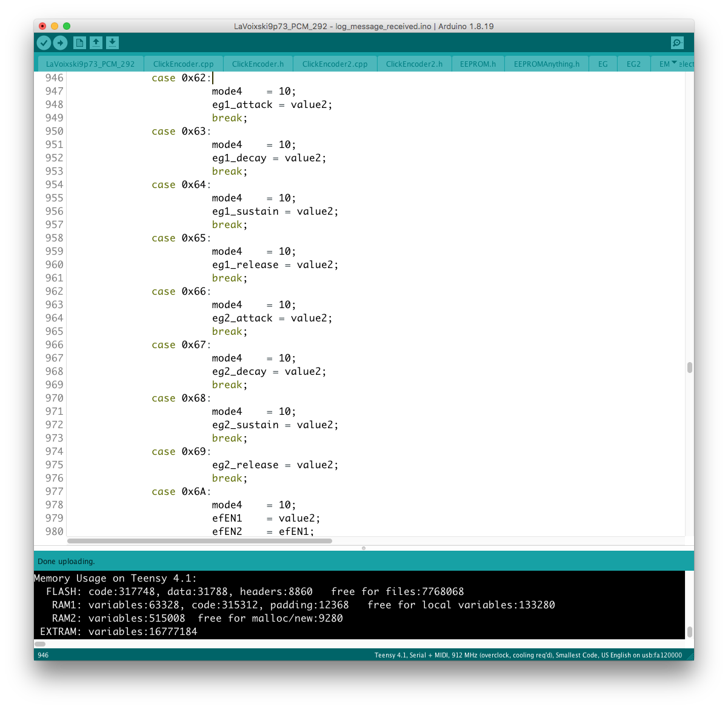Switch to the LaVoixski9p73_PCM_292 tab
This screenshot has height=709, width=728.
(x=90, y=64)
